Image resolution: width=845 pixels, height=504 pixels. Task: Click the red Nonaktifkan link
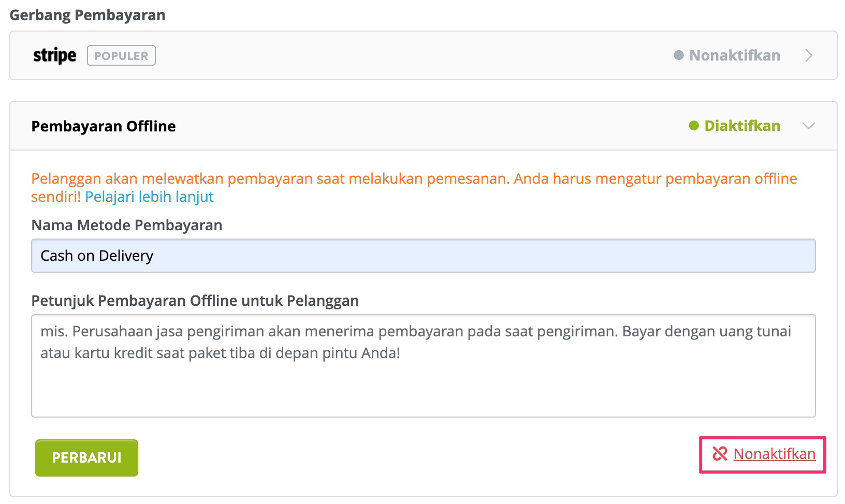point(774,454)
